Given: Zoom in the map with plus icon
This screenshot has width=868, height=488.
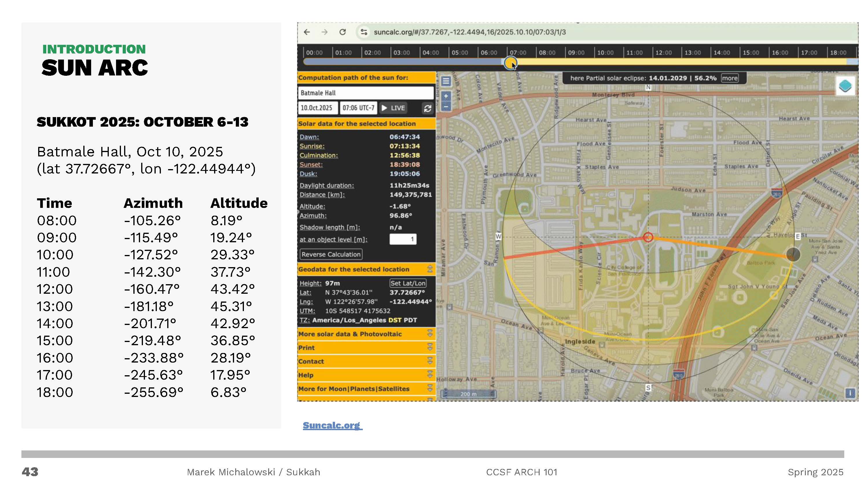Looking at the screenshot, I should (446, 96).
